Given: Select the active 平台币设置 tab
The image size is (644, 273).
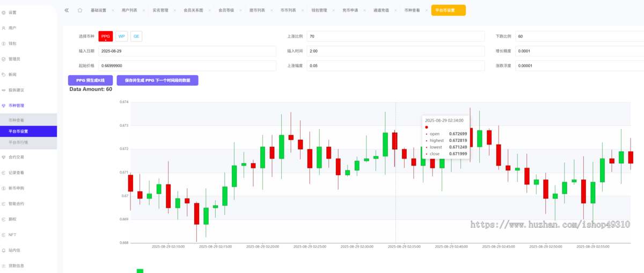Looking at the screenshot, I should point(448,10).
